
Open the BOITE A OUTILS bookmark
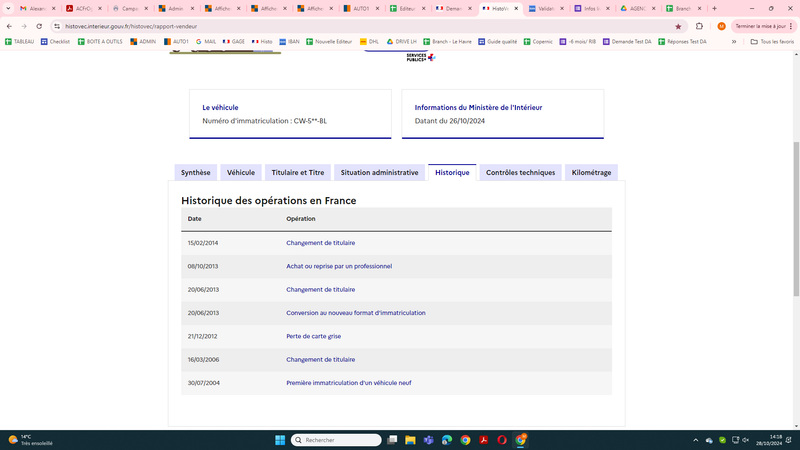(100, 42)
